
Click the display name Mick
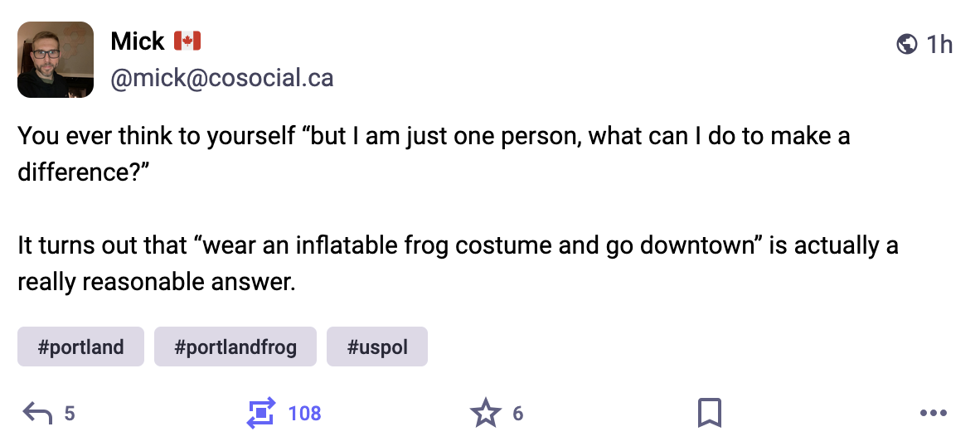138,41
